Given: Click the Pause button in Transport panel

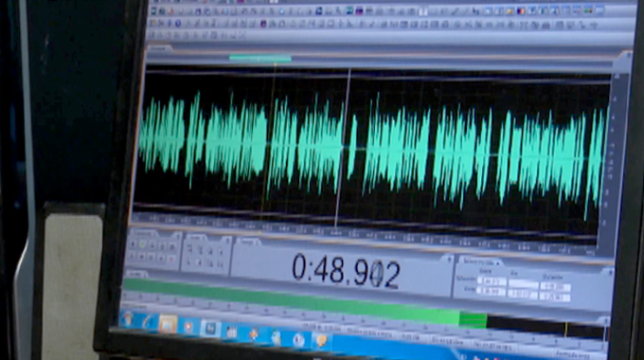Looking at the screenshot, I should (x=152, y=245).
